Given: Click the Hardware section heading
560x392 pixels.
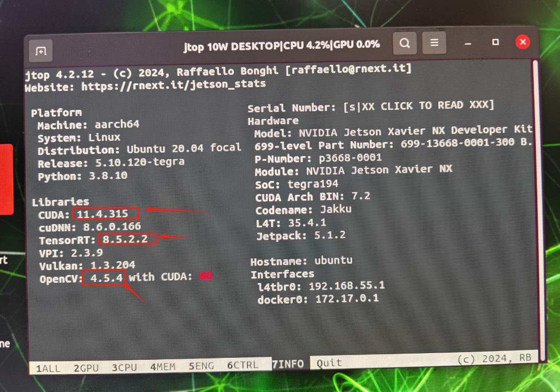Looking at the screenshot, I should 273,121.
